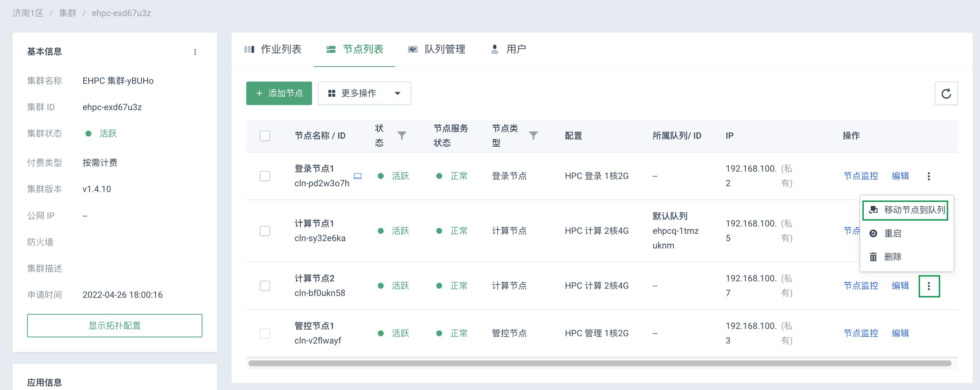This screenshot has width=980, height=390.
Task: Click the 节点名称 / ID column header
Action: point(320,136)
